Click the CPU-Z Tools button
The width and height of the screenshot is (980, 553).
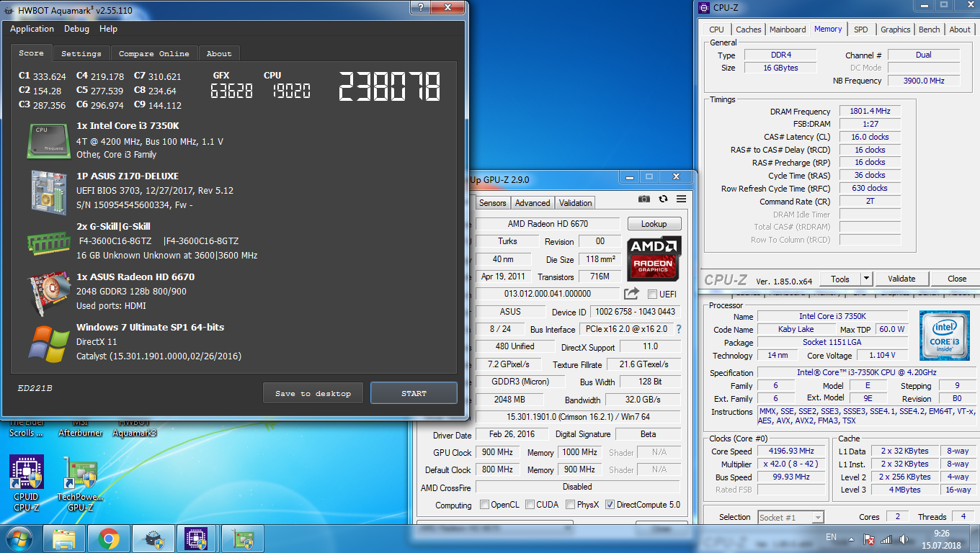(840, 279)
